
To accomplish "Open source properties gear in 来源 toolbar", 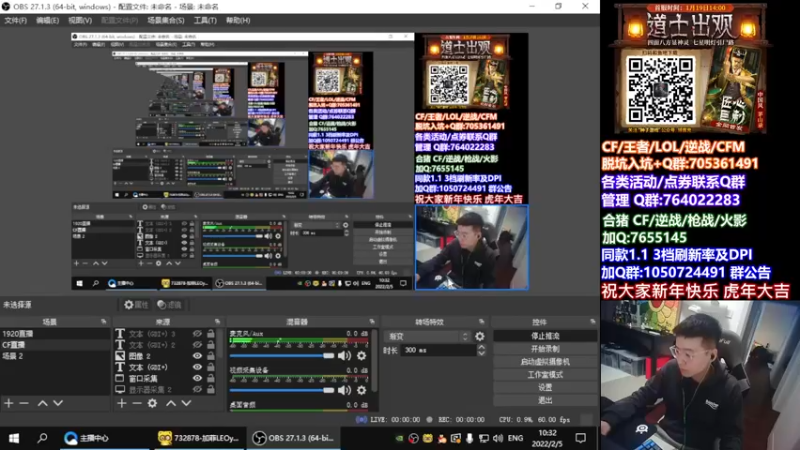I will tap(152, 403).
